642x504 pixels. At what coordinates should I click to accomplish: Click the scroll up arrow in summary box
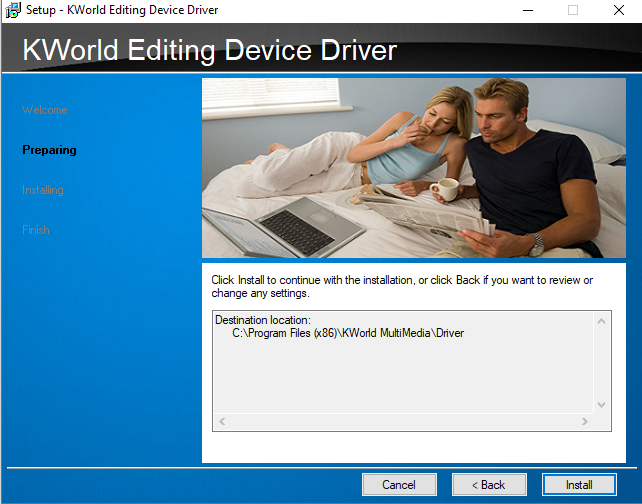[x=601, y=321]
